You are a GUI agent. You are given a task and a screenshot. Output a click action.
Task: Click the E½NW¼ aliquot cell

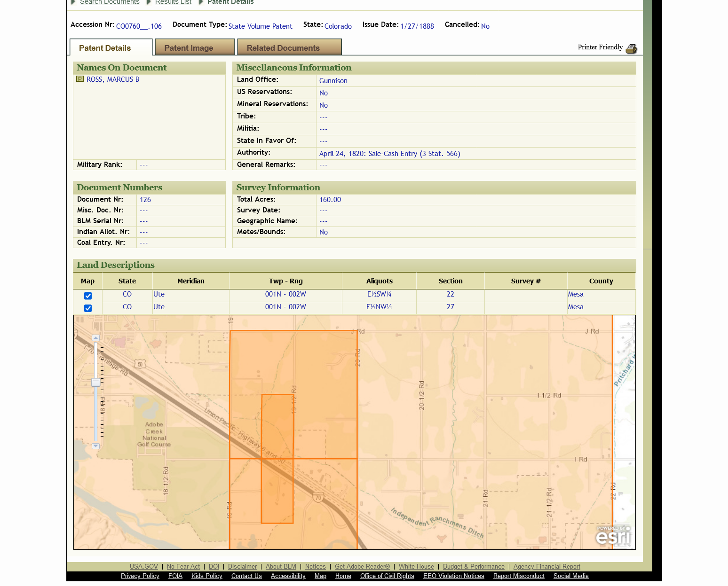[380, 307]
